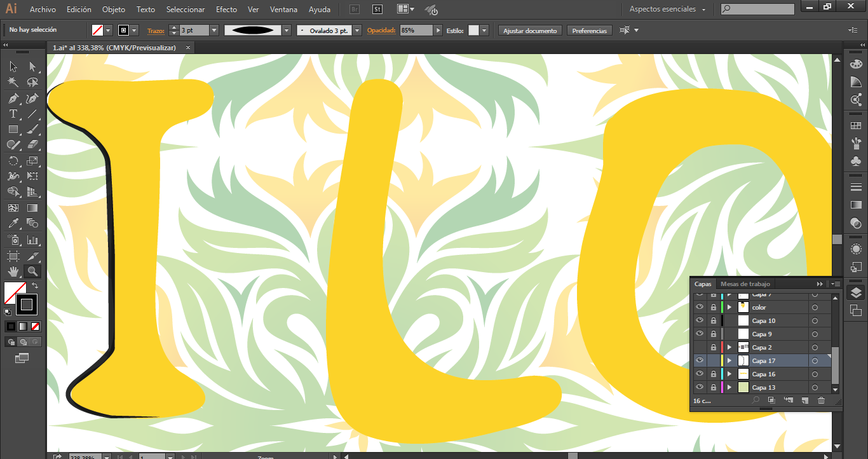Pick the Type tool
868x459 pixels.
13,114
